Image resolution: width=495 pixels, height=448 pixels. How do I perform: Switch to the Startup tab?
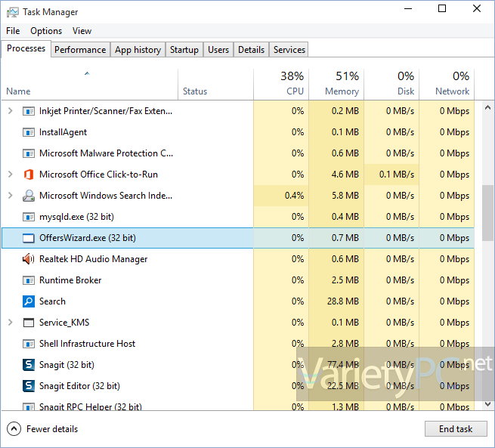(x=184, y=50)
